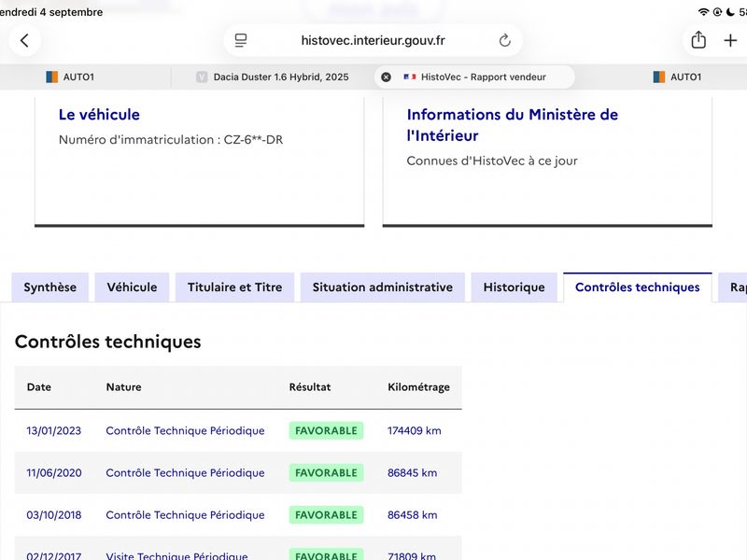Image resolution: width=747 pixels, height=560 pixels.
Task: Open the last AUTO1 tab on the right
Action: coord(677,77)
